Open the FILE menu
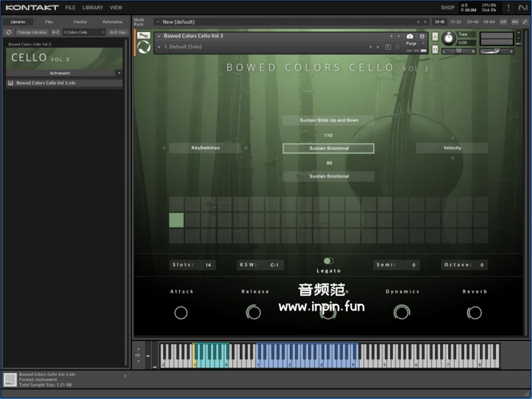The height and width of the screenshot is (399, 532). (x=70, y=7)
